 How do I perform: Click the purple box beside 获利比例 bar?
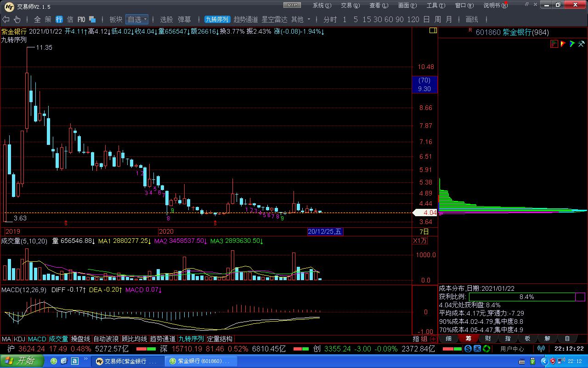[x=580, y=297]
